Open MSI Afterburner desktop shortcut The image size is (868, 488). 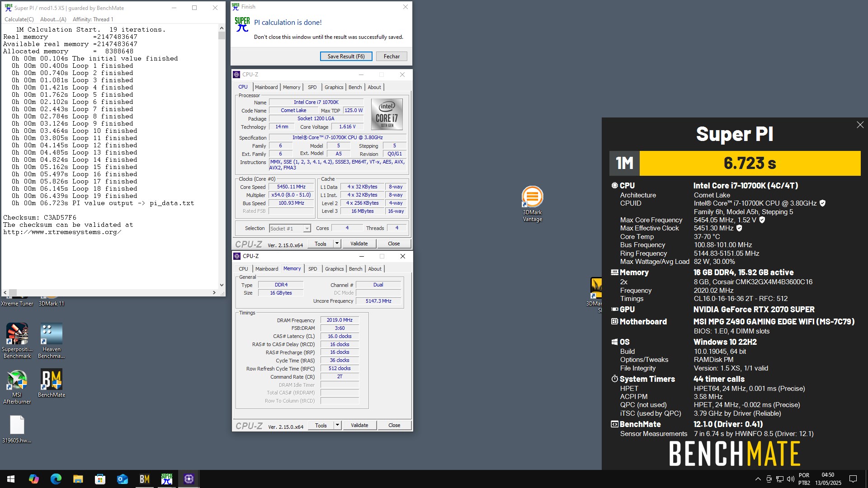click(17, 386)
